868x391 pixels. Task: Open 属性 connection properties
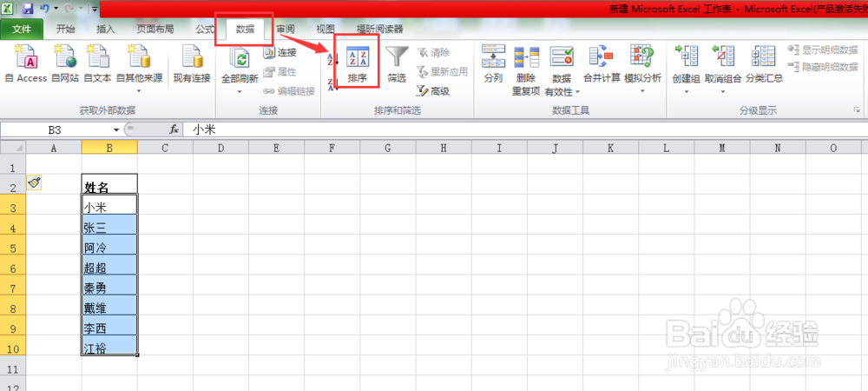[x=280, y=72]
